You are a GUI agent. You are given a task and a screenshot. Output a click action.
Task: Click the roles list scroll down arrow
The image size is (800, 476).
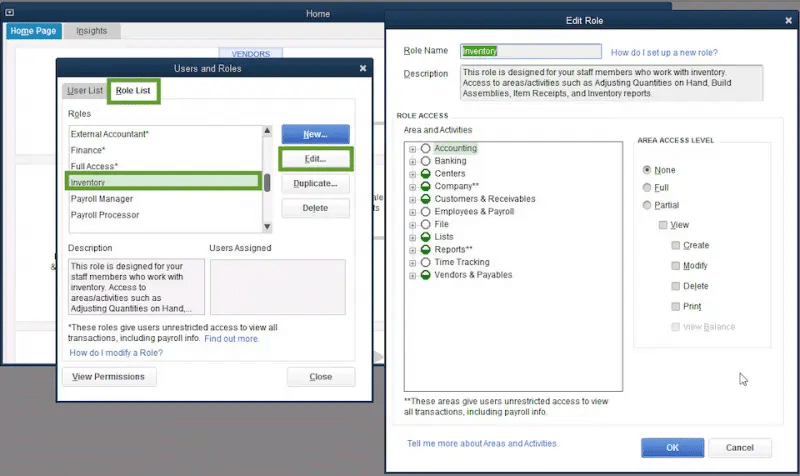267,227
